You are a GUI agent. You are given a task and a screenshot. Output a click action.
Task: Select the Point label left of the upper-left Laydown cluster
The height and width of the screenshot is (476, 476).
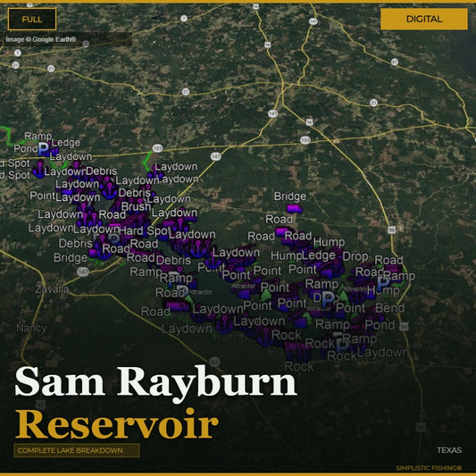coord(43,196)
